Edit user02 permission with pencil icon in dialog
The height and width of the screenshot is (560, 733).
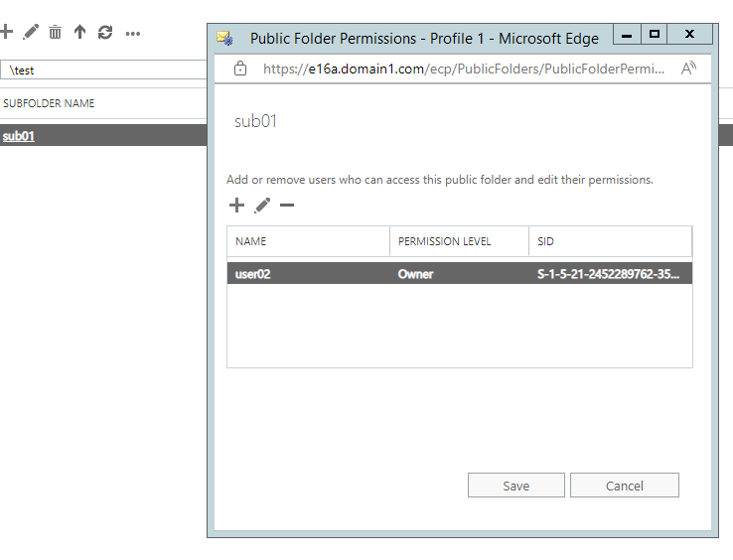[x=262, y=206]
